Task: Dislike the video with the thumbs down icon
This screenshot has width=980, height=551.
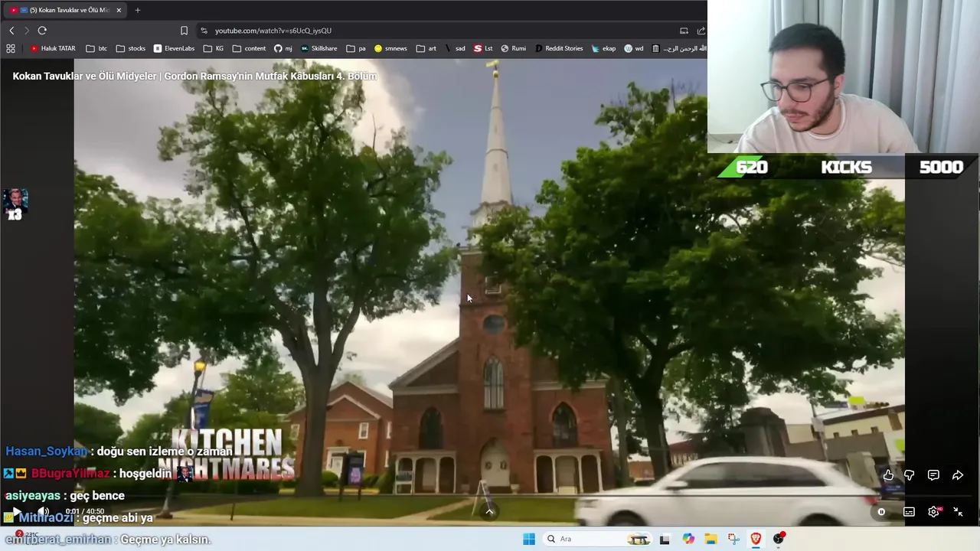Action: (909, 475)
